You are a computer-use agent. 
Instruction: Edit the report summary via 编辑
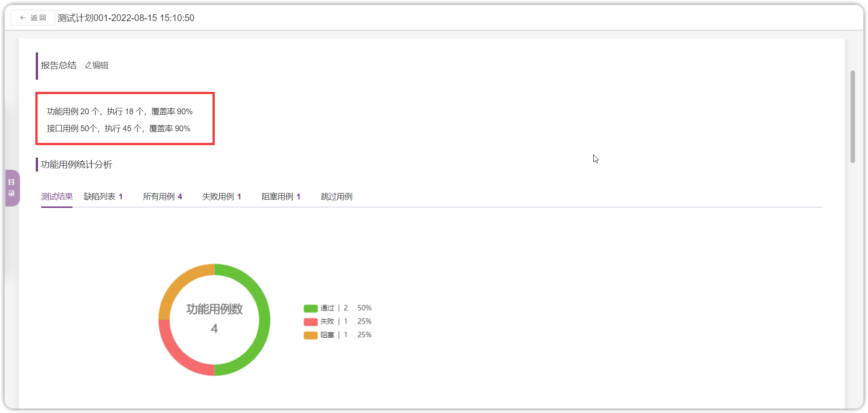coord(97,65)
